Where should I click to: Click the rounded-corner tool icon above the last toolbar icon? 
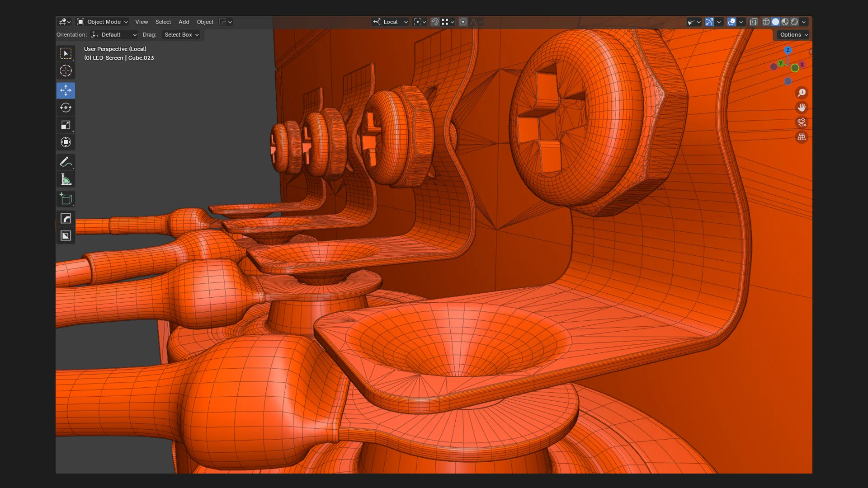tap(66, 219)
